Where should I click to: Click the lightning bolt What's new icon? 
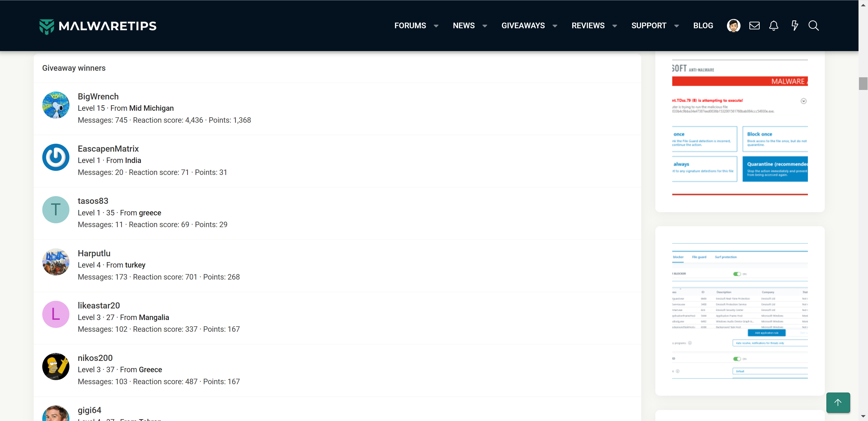pyautogui.click(x=795, y=26)
